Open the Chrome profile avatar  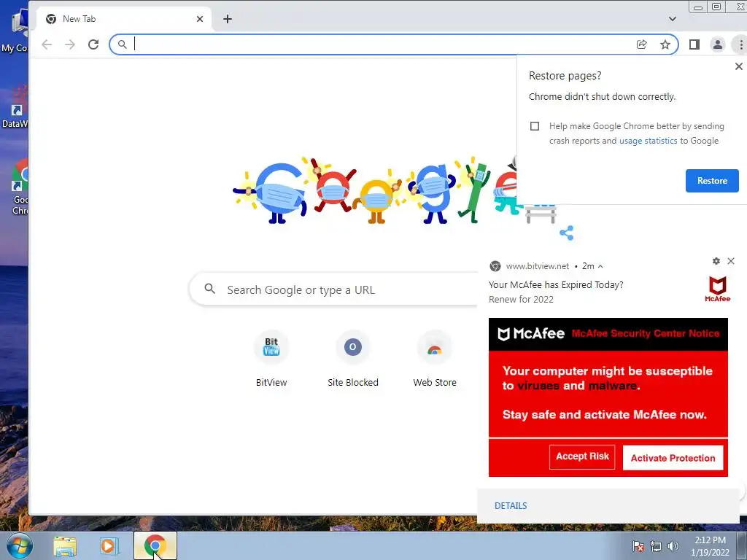(718, 44)
